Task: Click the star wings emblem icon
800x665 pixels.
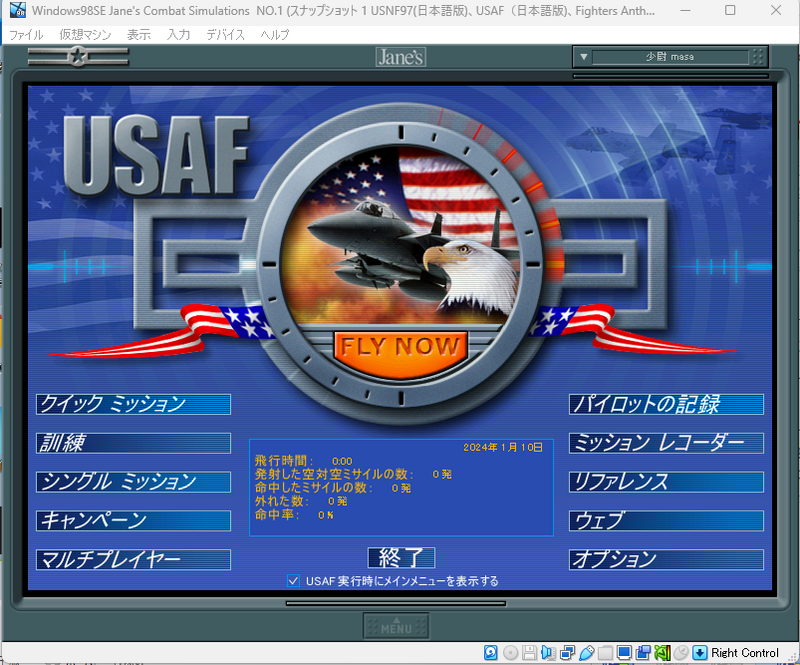Action: tap(78, 56)
